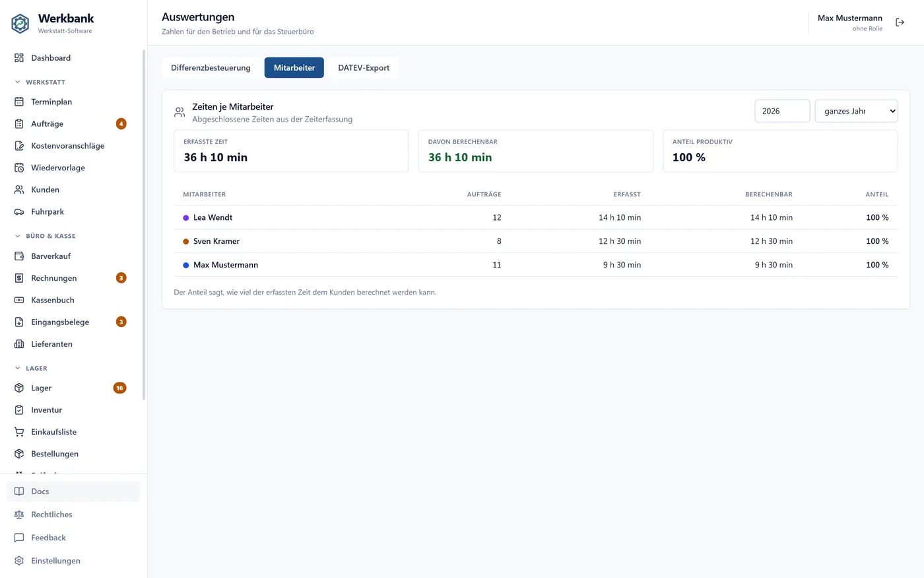This screenshot has height=578, width=924.
Task: Click the Fuhrpark car icon
Action: click(x=19, y=212)
